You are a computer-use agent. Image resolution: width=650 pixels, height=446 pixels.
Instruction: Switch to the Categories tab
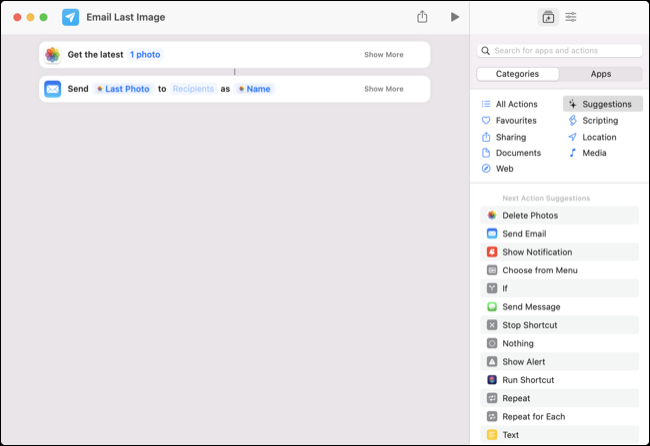pos(517,74)
